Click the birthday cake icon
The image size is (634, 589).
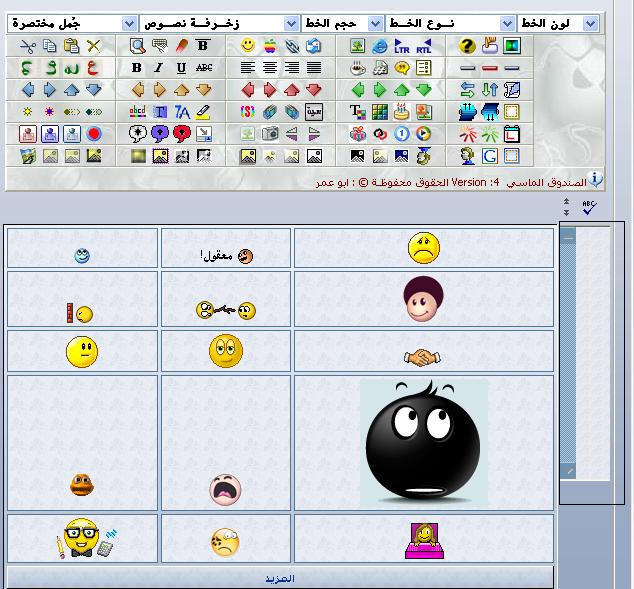[402, 111]
